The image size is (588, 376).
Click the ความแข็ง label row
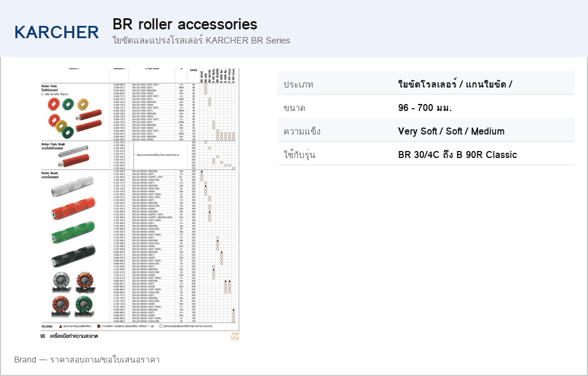click(302, 132)
